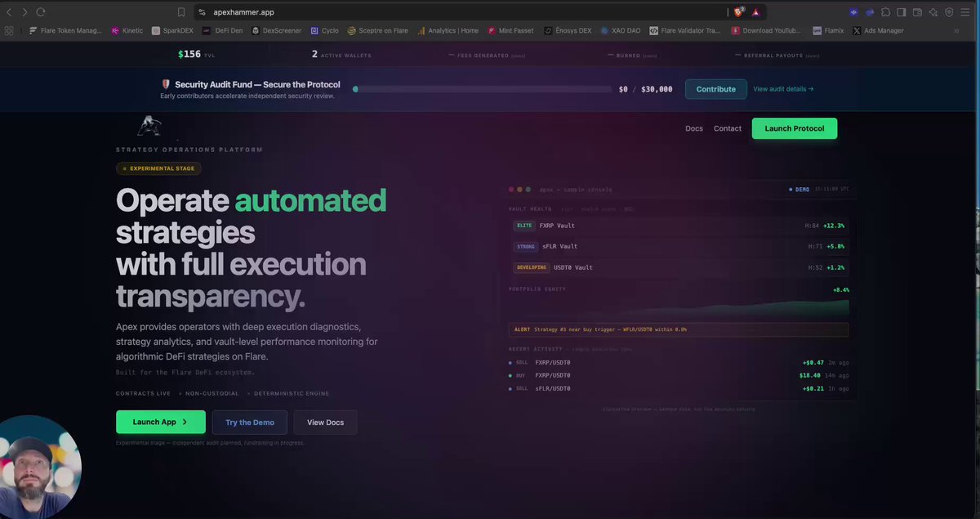This screenshot has height=519, width=980.
Task: Open the DexScreener bookmark
Action: [x=277, y=30]
